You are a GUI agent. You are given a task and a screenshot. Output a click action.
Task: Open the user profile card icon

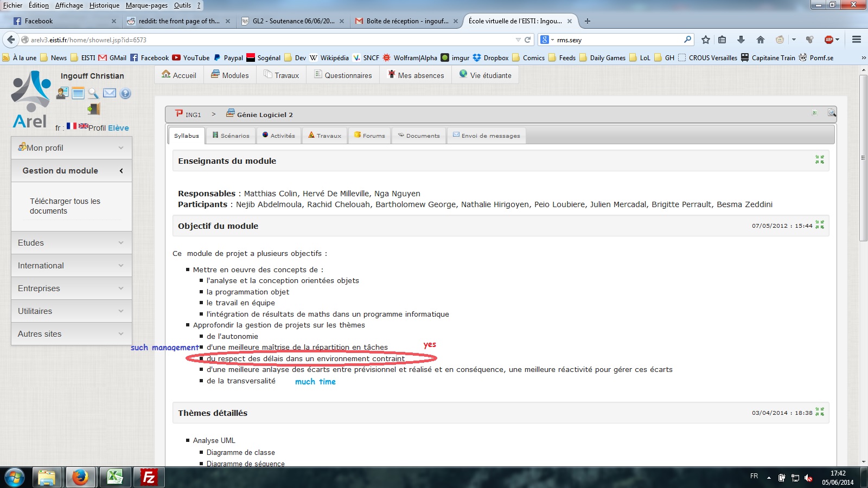pyautogui.click(x=62, y=93)
